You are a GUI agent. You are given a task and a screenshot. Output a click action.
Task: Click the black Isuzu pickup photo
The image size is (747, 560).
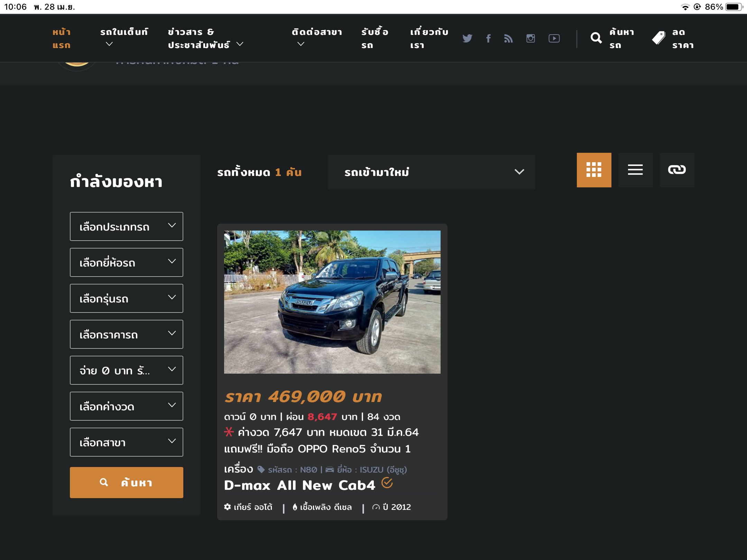[332, 302]
